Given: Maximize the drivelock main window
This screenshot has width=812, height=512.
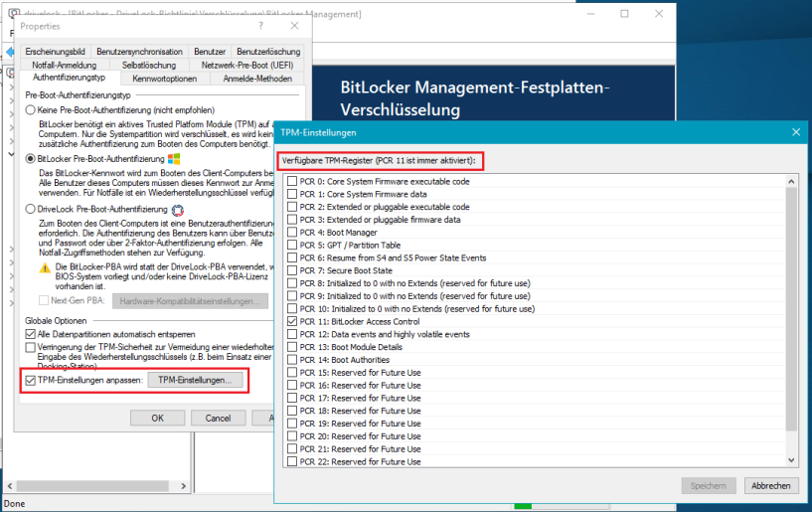Looking at the screenshot, I should 624,14.
